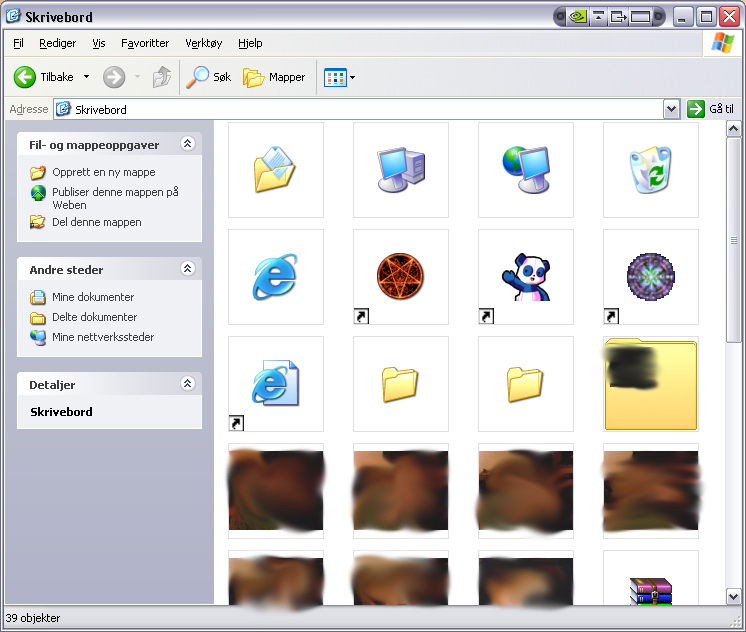Launch the Internet Explorer desktop icon
Image resolution: width=746 pixels, height=632 pixels.
point(275,276)
